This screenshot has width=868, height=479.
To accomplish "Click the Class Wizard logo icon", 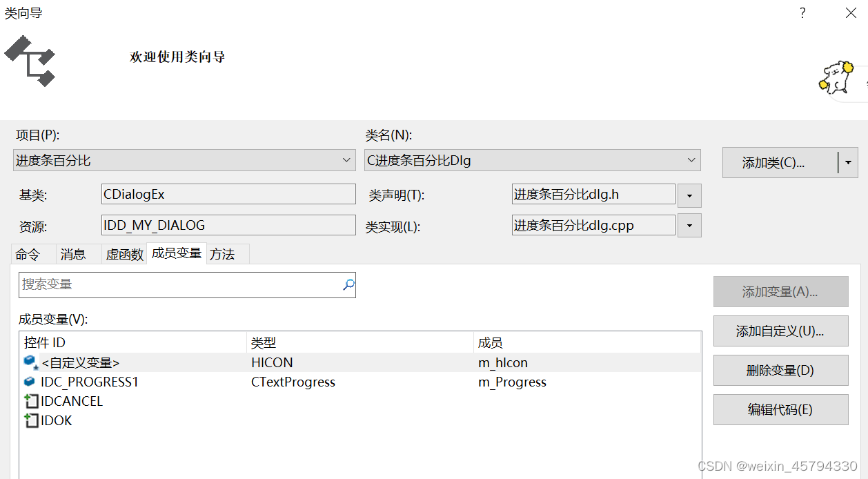I will click(x=29, y=61).
